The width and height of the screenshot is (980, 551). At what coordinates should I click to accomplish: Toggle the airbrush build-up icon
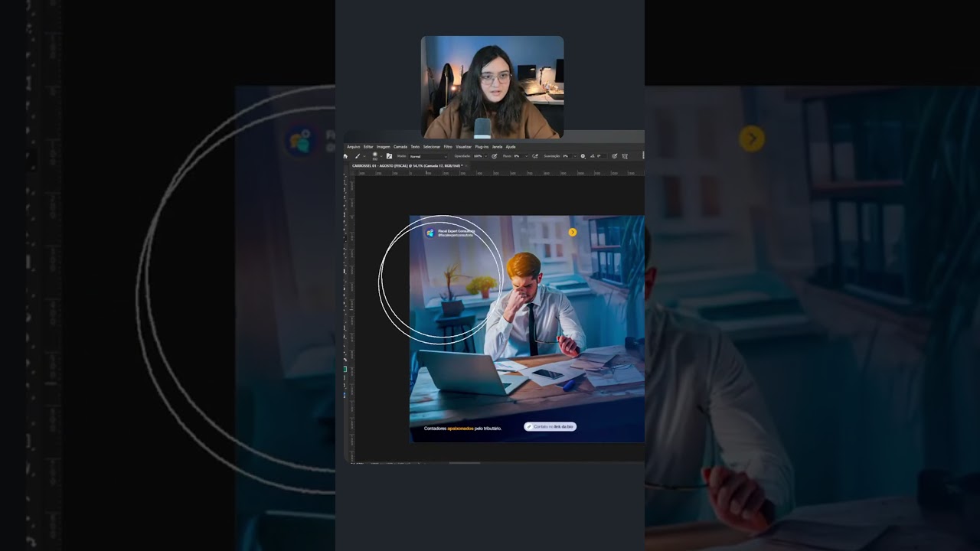tap(534, 156)
